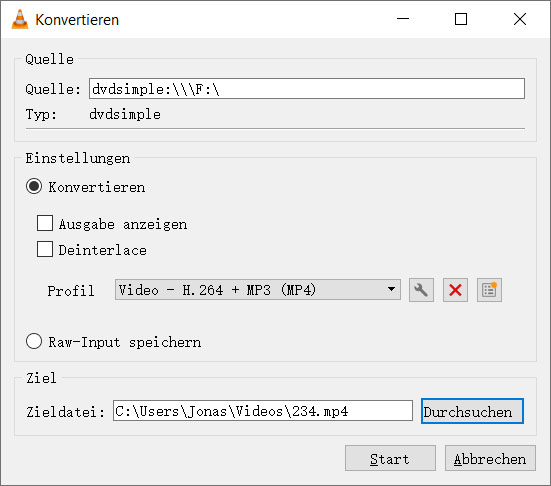
Task: Click the 'dvdsimple' Typ value text
Action: coord(125,115)
